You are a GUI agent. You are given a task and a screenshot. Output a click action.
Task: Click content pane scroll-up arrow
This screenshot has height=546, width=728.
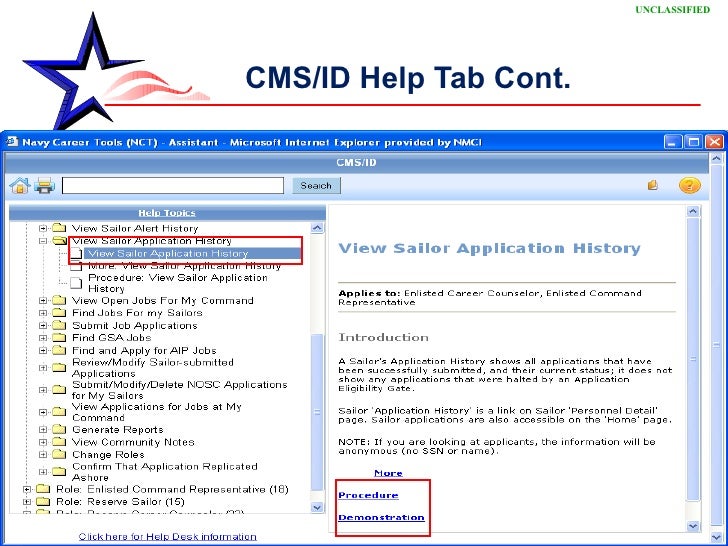click(693, 211)
